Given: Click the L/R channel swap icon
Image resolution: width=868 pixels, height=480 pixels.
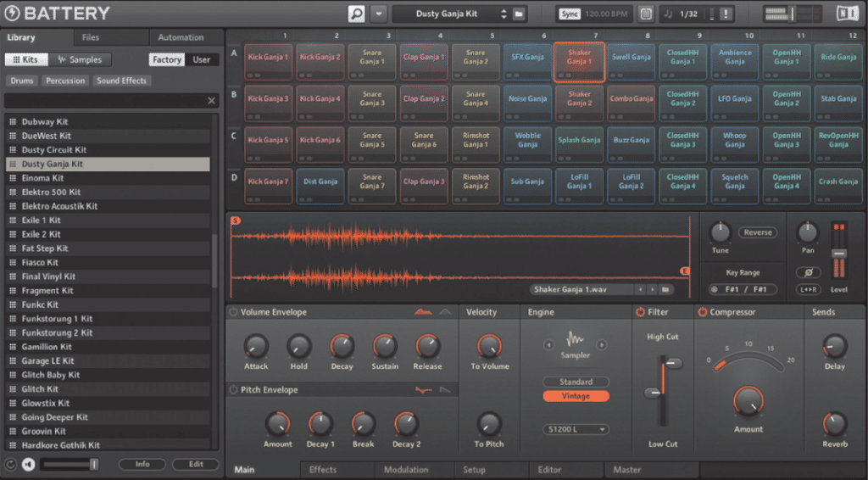Looking at the screenshot, I should [x=808, y=289].
